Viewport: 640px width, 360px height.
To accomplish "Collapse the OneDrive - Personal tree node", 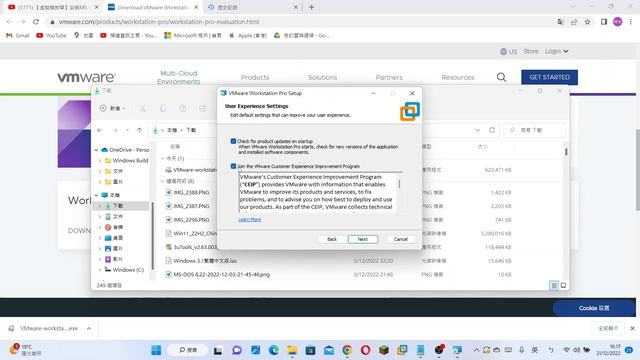I will 96,150.
